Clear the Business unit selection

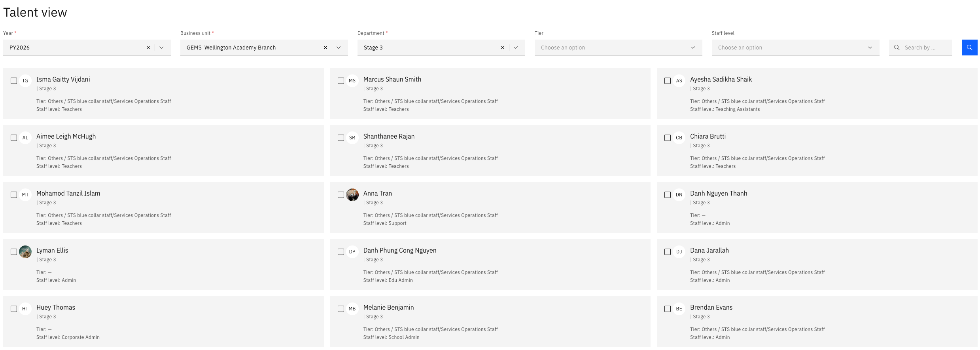tap(325, 48)
